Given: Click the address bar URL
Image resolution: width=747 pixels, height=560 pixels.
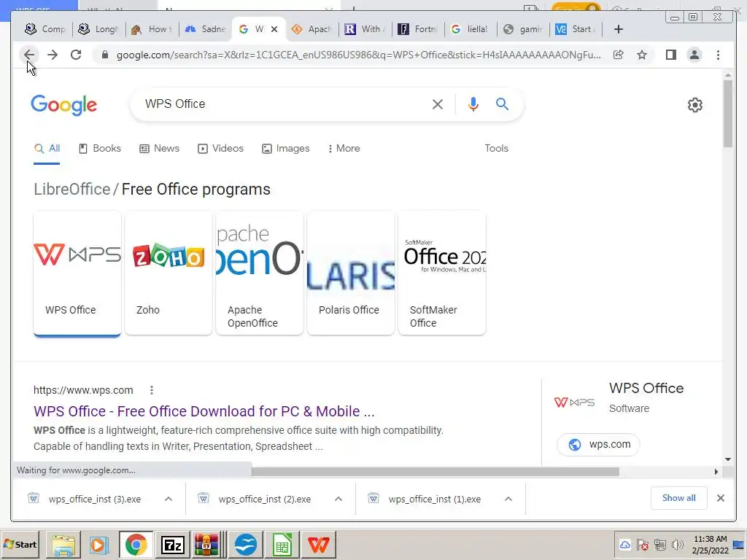Looking at the screenshot, I should (358, 55).
